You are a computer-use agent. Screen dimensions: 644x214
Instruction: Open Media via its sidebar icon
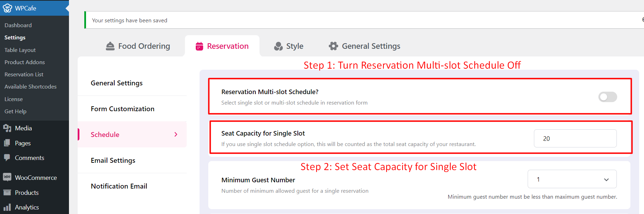coord(7,128)
